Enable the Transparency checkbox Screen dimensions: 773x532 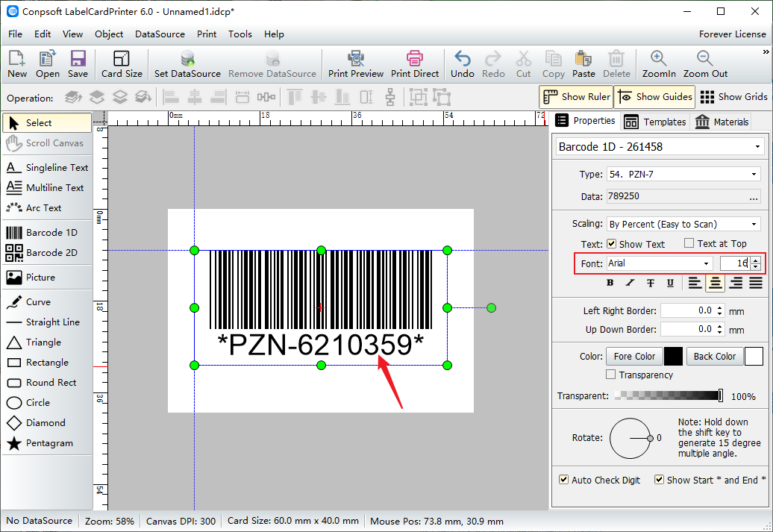coord(611,375)
